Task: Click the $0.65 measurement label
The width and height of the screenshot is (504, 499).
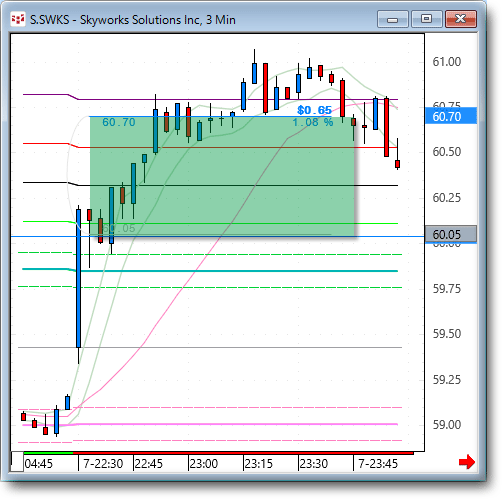Action: pyautogui.click(x=314, y=110)
